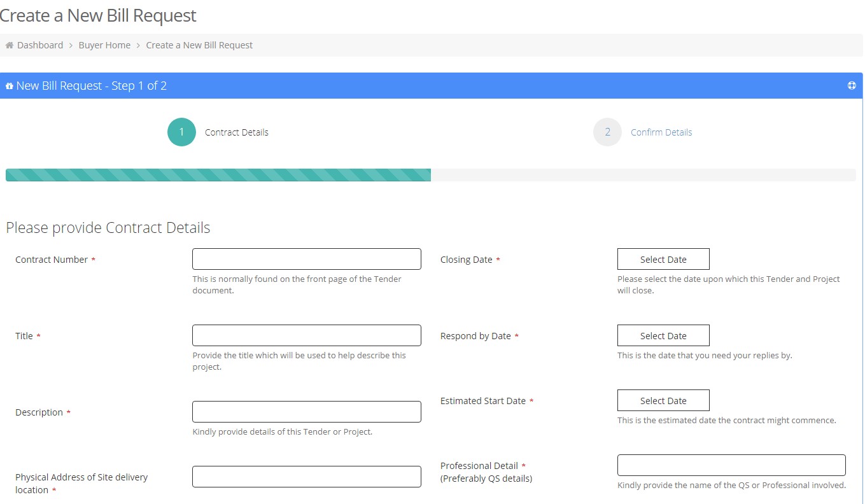Click the 'Create a New Bill Request' page heading

[98, 15]
